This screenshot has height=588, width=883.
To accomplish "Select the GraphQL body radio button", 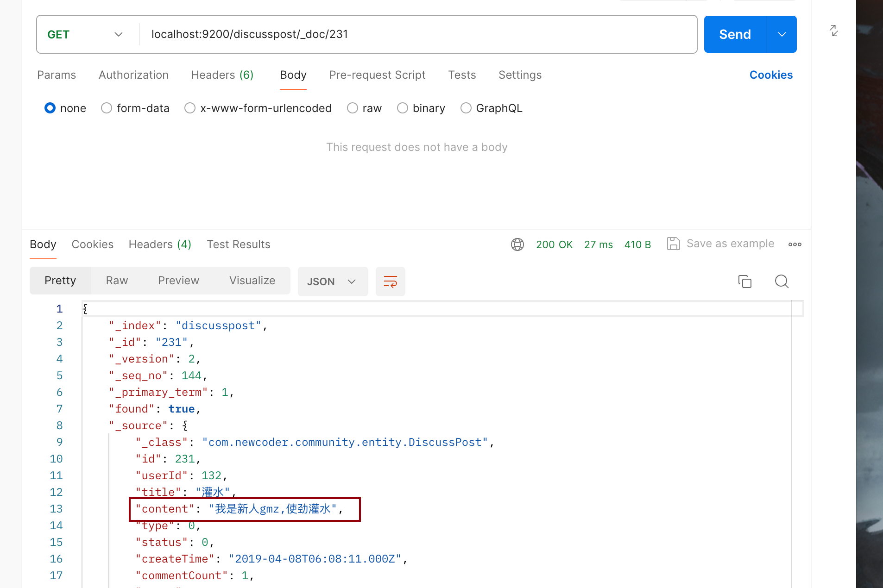I will click(466, 108).
